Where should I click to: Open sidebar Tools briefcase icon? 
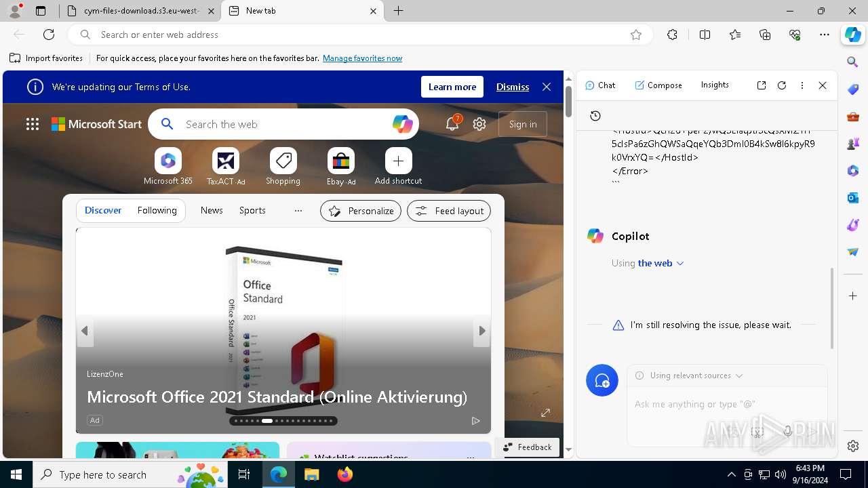click(x=853, y=117)
